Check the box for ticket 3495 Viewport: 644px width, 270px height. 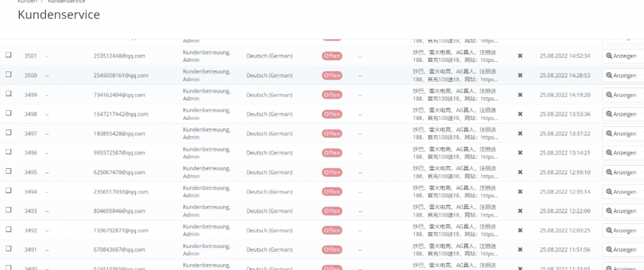[8, 171]
